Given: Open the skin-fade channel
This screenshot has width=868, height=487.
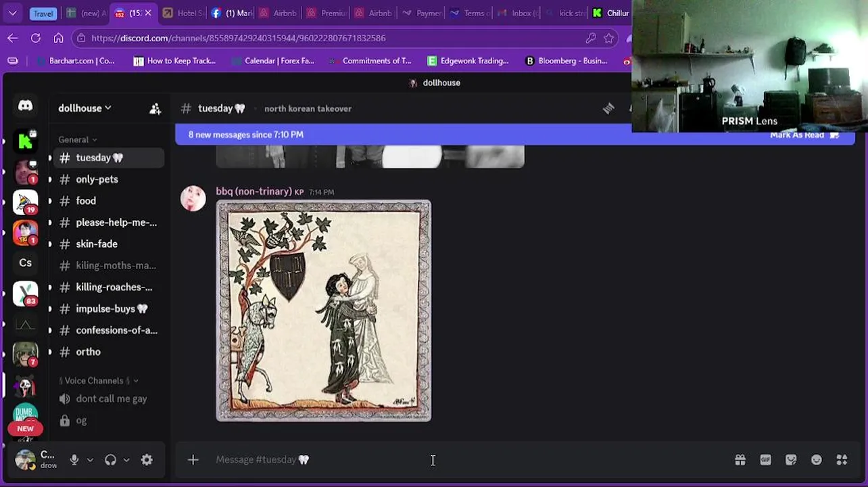Looking at the screenshot, I should (106, 244).
